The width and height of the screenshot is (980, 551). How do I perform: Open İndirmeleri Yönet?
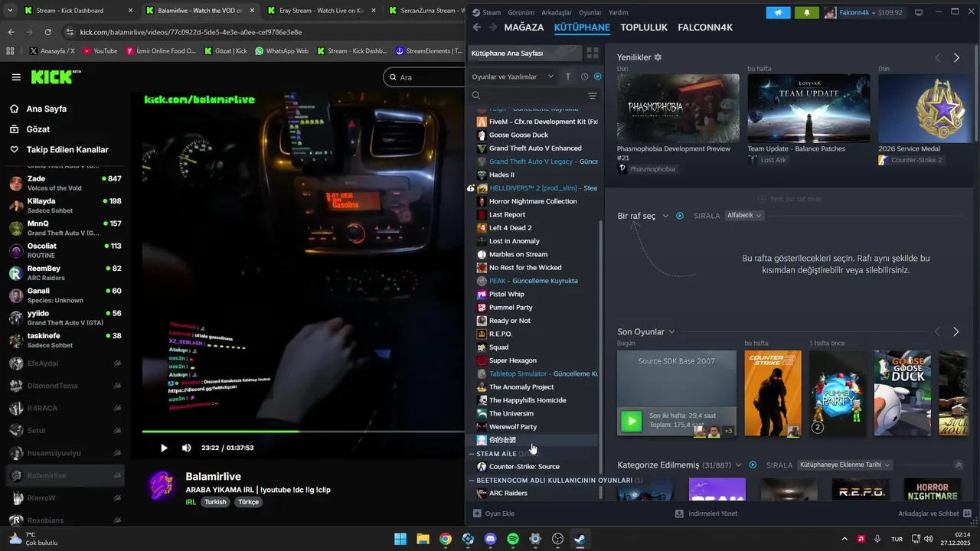(x=706, y=514)
